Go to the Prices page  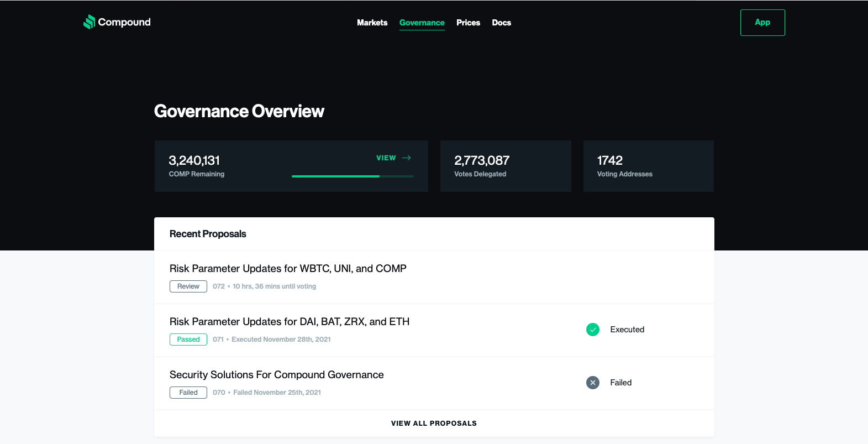coord(469,23)
